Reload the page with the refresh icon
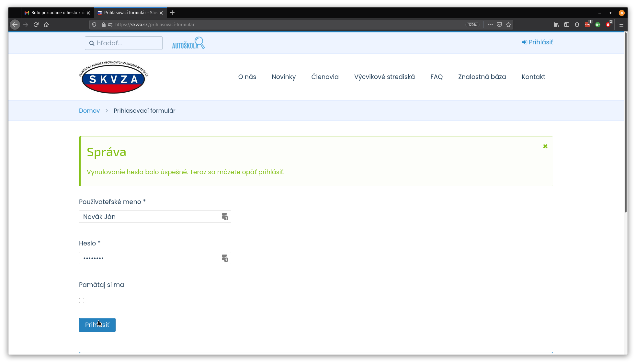This screenshot has height=364, width=636. 36,25
